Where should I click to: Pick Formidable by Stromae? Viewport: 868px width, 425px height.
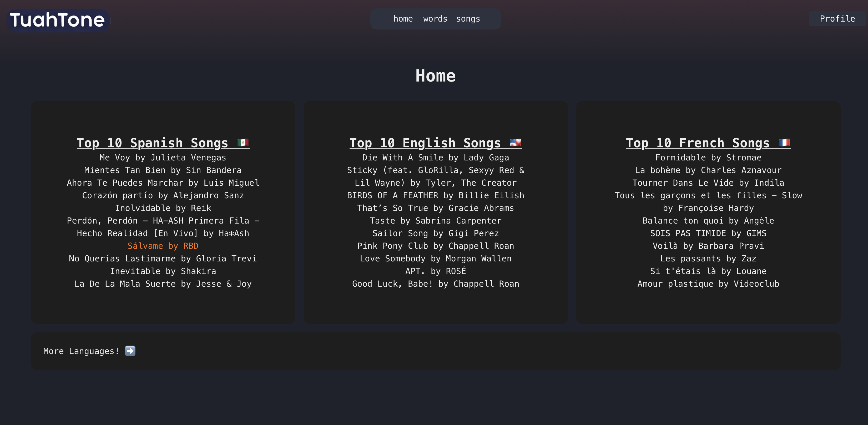coord(708,158)
